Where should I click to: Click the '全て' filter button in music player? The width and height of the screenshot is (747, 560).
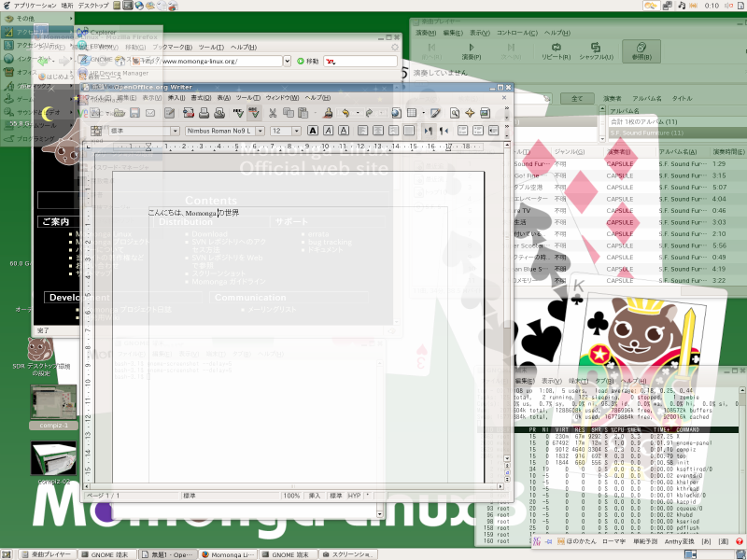tap(577, 99)
